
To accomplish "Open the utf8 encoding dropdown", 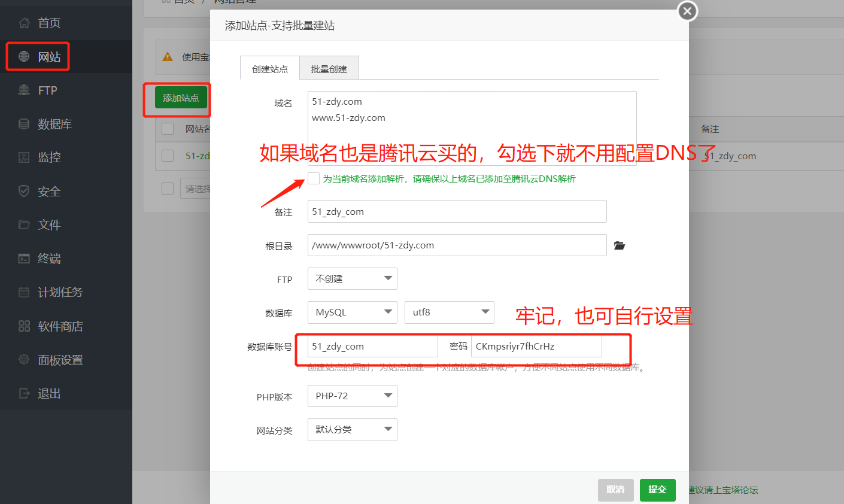I will click(x=449, y=312).
